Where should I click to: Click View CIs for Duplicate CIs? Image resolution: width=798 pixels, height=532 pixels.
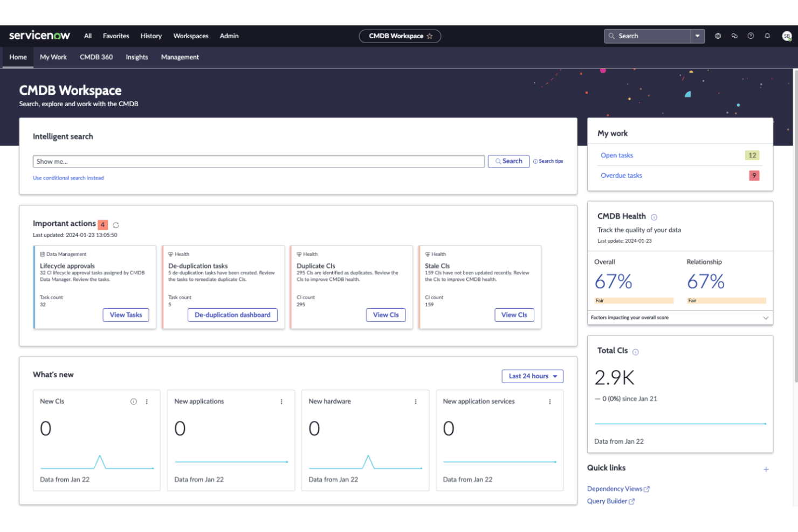pyautogui.click(x=386, y=315)
